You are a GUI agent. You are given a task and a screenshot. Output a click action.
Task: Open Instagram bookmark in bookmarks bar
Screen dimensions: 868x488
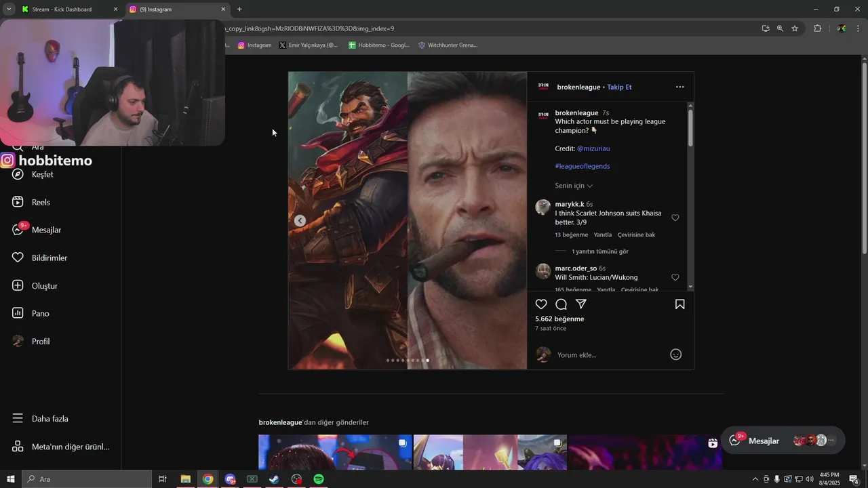click(254, 45)
